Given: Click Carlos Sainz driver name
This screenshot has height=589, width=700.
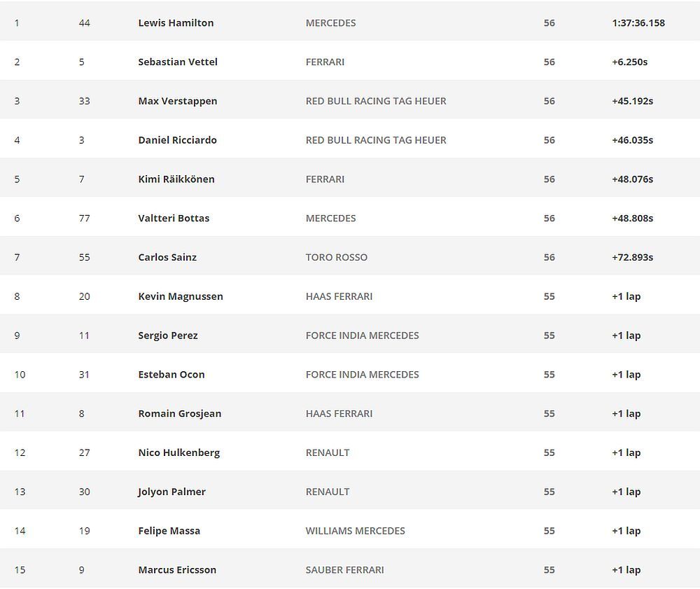Looking at the screenshot, I should (x=167, y=258).
